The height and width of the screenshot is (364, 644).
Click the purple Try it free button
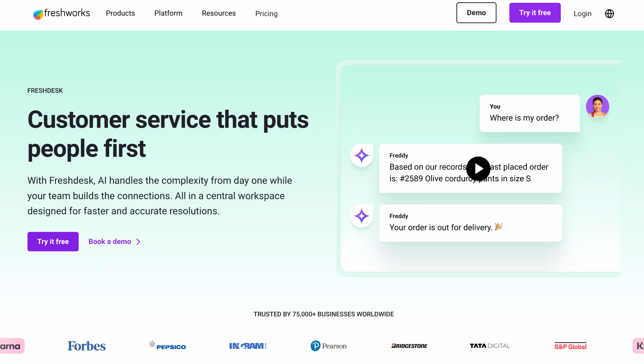[x=535, y=13]
